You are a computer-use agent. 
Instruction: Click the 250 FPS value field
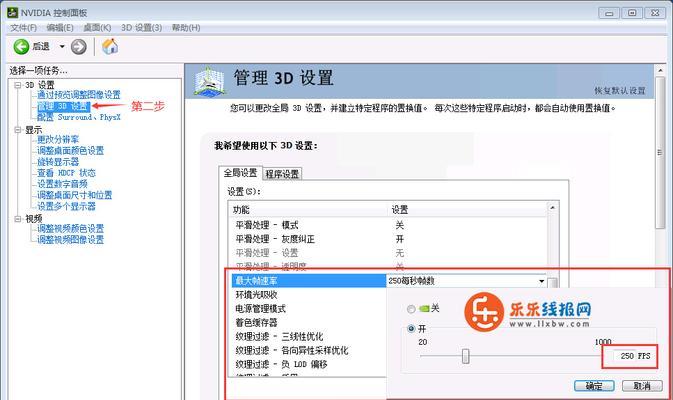(x=630, y=356)
